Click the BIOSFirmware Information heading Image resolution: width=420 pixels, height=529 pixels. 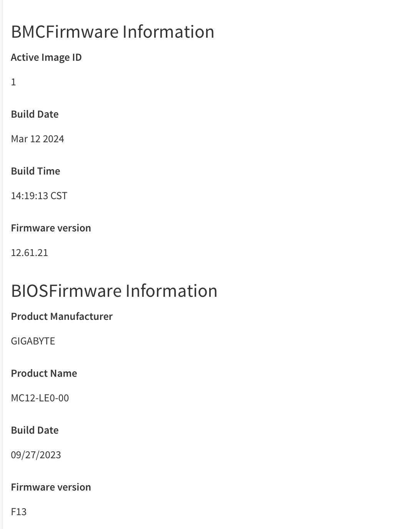point(114,291)
